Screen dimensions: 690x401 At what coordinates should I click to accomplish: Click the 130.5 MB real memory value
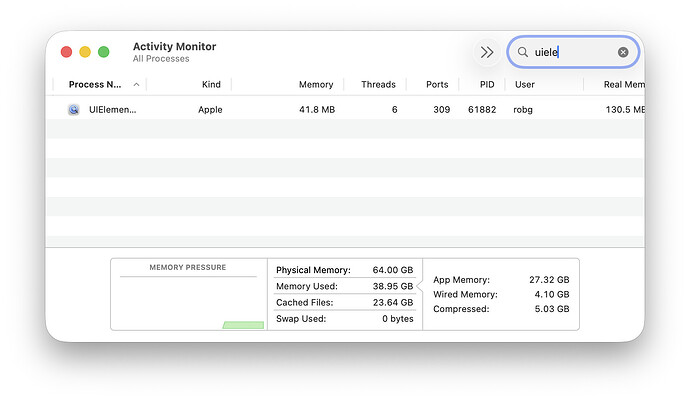pos(625,110)
